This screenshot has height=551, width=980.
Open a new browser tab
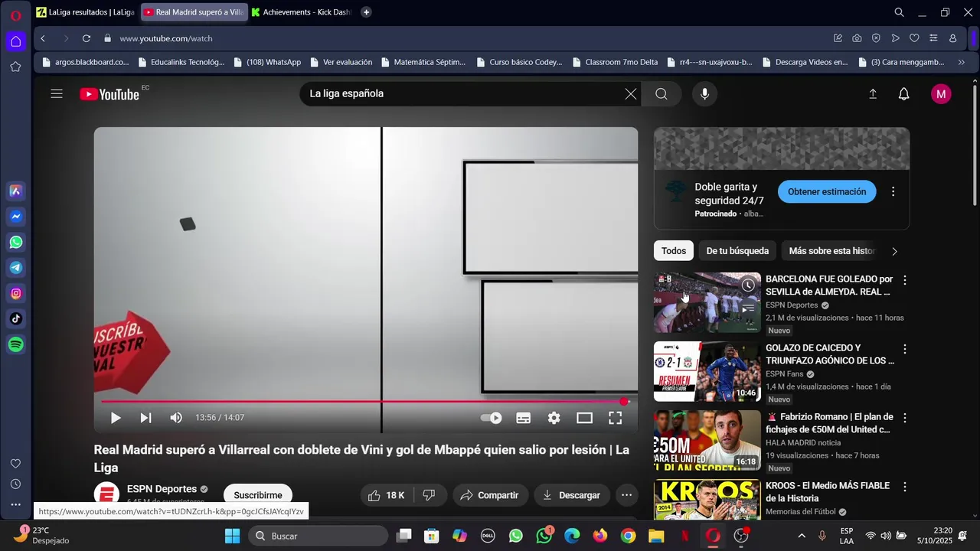click(366, 12)
